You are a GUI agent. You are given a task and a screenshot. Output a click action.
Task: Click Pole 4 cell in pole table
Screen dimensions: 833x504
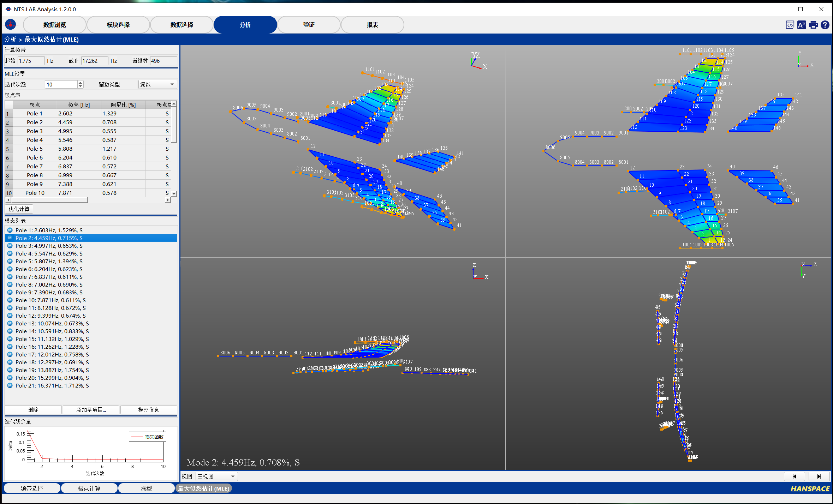(35, 140)
